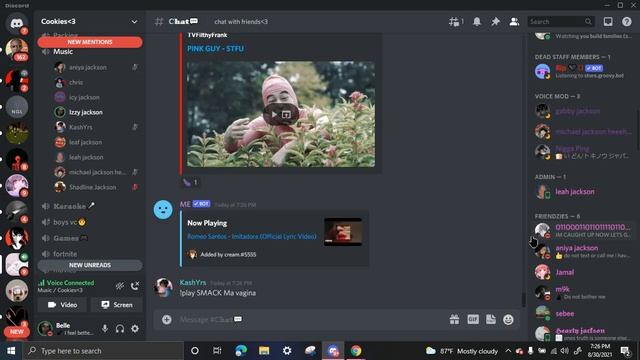The height and width of the screenshot is (360, 640).
Task: Select Shadline Jackson in voice channel
Action: [x=92, y=187]
